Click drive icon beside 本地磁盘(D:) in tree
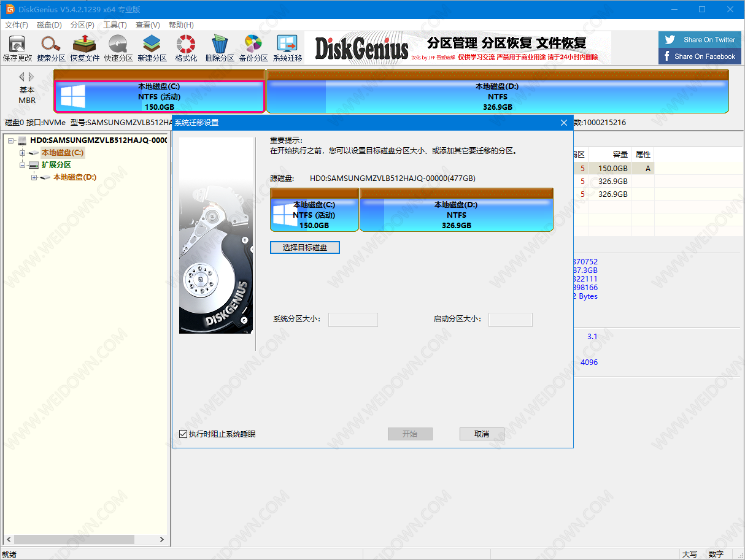Image resolution: width=745 pixels, height=560 pixels. 45,177
